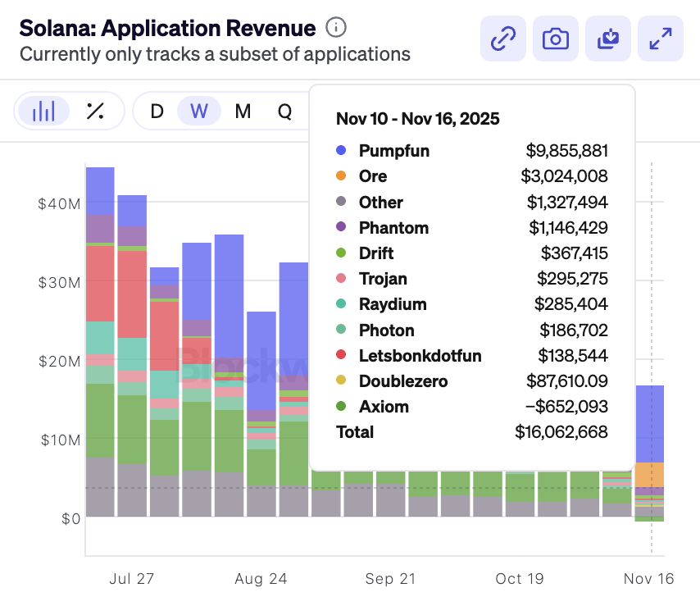Click the Axiom entry in tooltip

384,407
